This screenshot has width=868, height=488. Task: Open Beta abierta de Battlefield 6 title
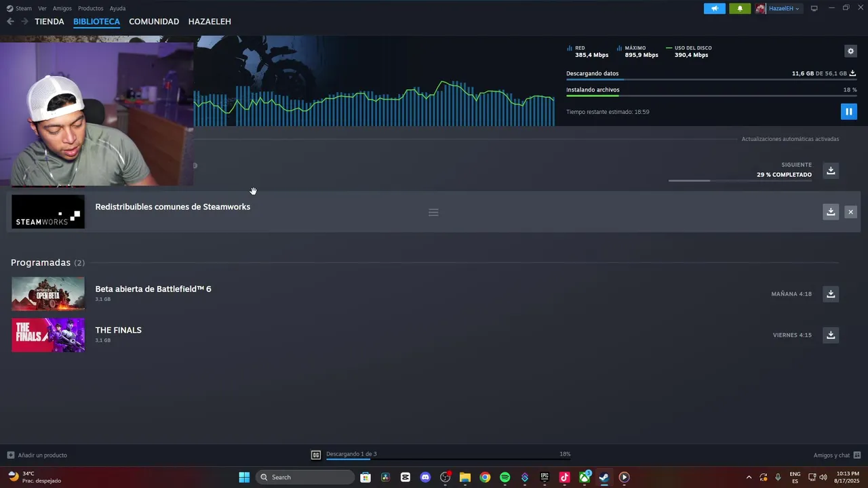click(153, 289)
